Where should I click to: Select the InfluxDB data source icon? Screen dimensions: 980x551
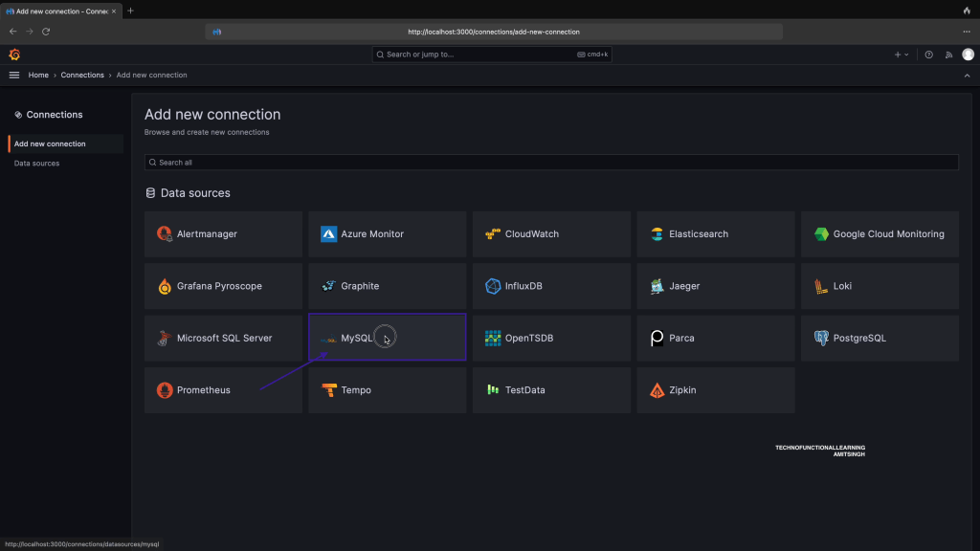tap(493, 286)
